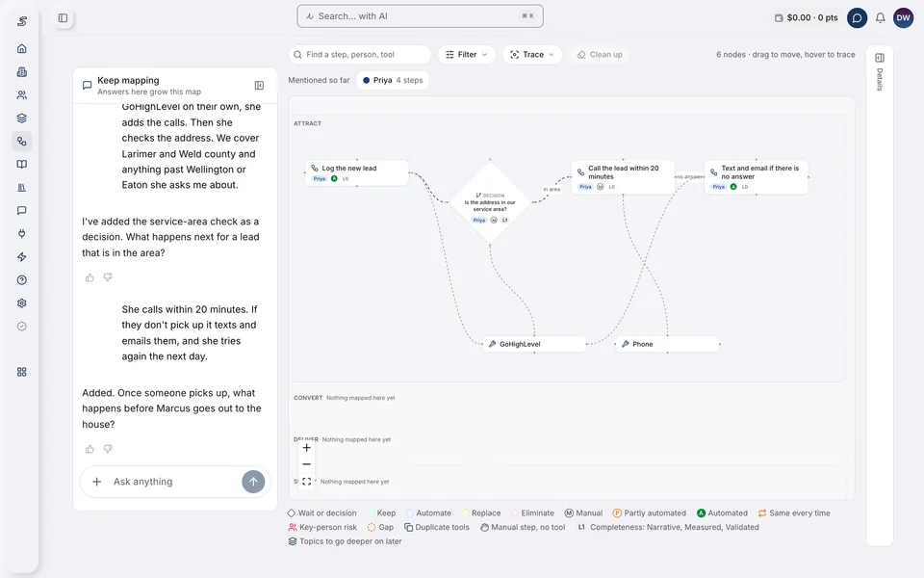Select the active process map sidebar icon
The image size is (924, 578).
click(x=22, y=142)
